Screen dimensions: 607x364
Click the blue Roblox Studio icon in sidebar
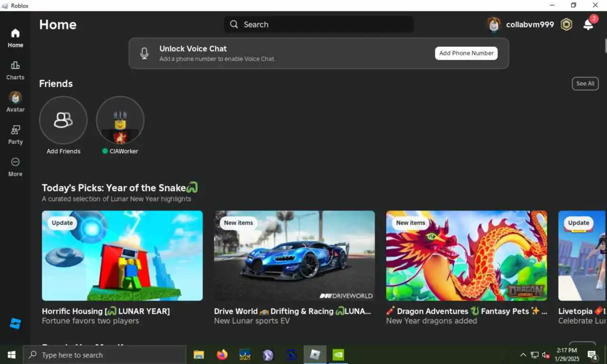(x=15, y=324)
